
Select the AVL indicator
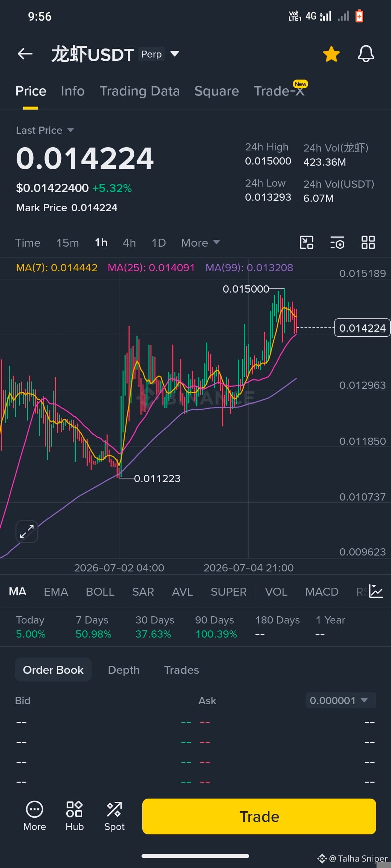tap(182, 592)
